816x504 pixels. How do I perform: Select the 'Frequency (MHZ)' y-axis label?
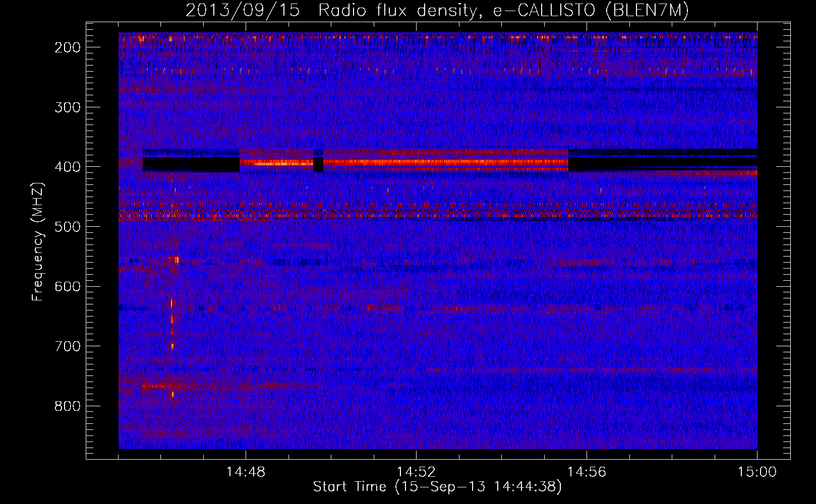click(38, 241)
